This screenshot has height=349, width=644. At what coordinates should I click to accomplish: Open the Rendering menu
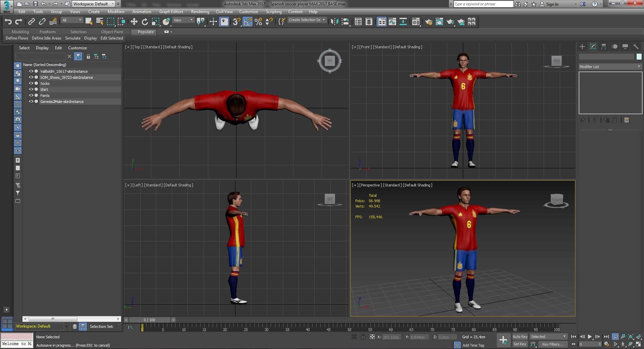[200, 12]
